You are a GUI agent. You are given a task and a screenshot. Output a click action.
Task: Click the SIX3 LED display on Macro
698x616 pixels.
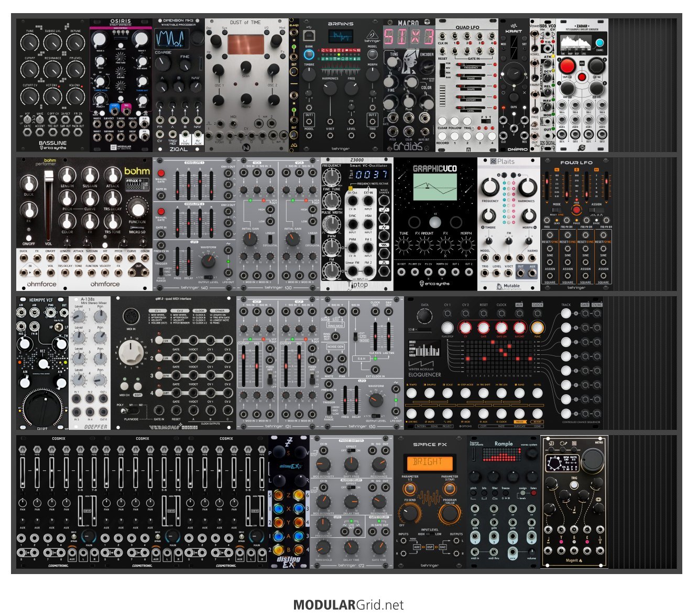click(x=409, y=37)
